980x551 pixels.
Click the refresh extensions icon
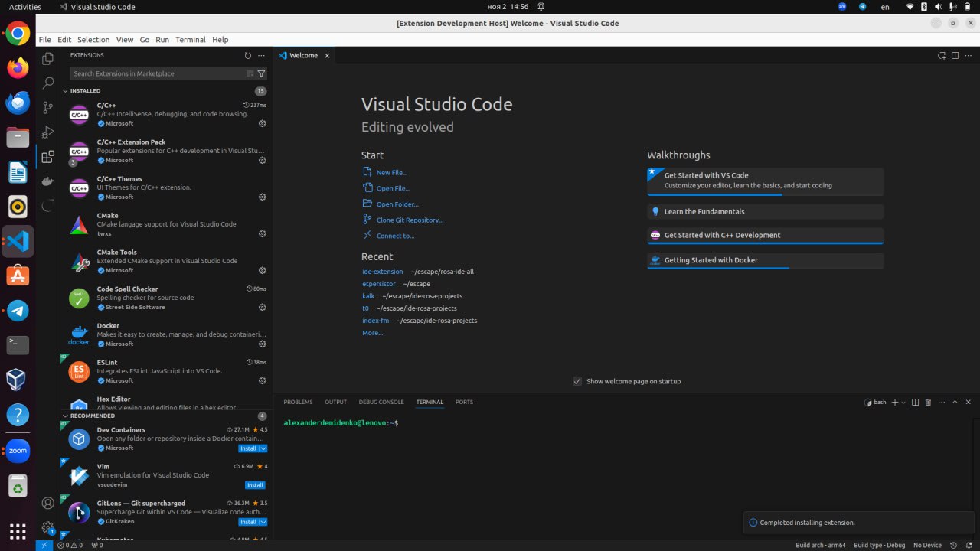click(247, 55)
